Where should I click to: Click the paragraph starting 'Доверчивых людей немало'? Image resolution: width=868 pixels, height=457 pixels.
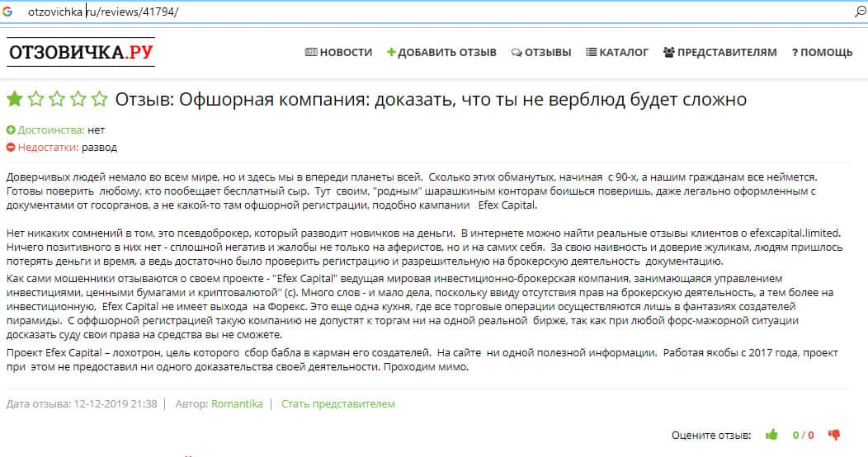[412, 191]
